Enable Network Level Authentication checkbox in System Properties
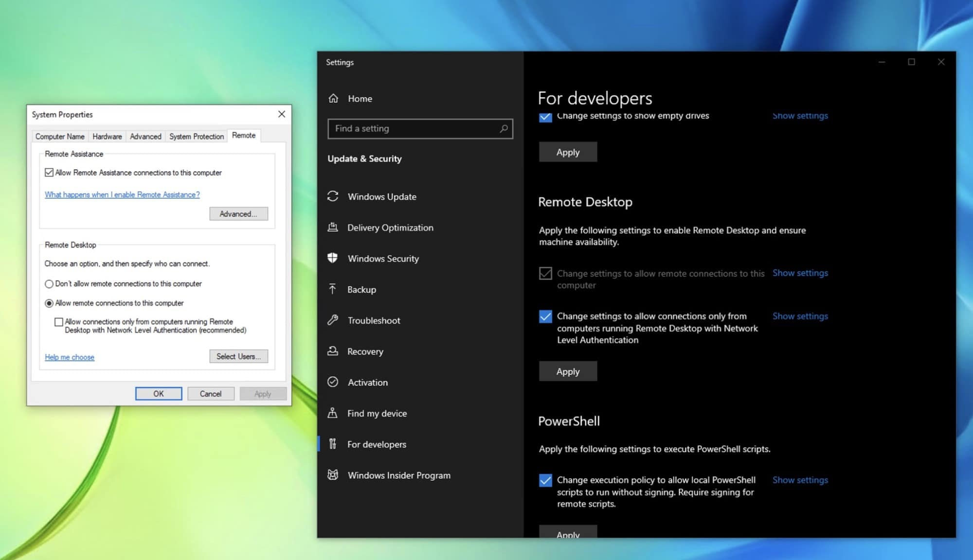 [x=59, y=322]
